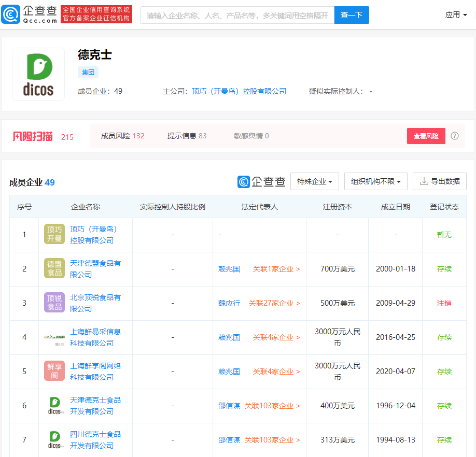Click the 成立日期 column header
The image size is (476, 457).
pos(395,207)
